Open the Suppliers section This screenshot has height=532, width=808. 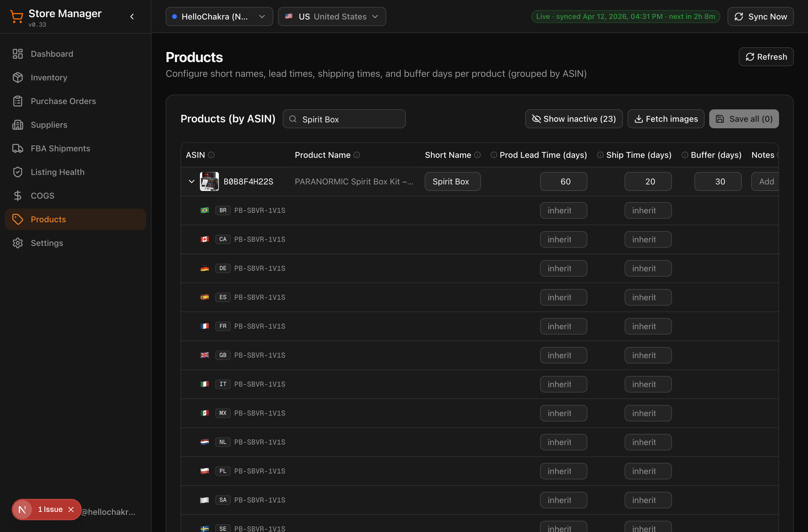tap(75, 124)
